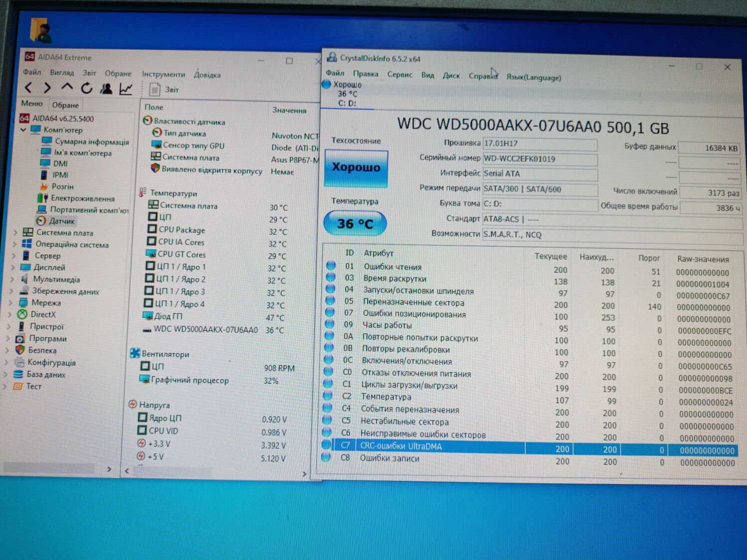Click the back arrow in AIDA64 toolbar

point(28,88)
